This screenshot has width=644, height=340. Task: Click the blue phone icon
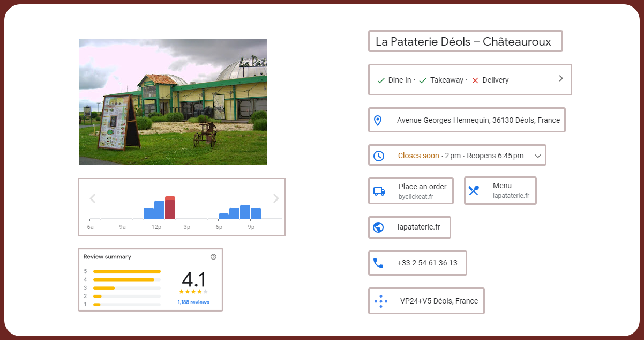point(378,263)
